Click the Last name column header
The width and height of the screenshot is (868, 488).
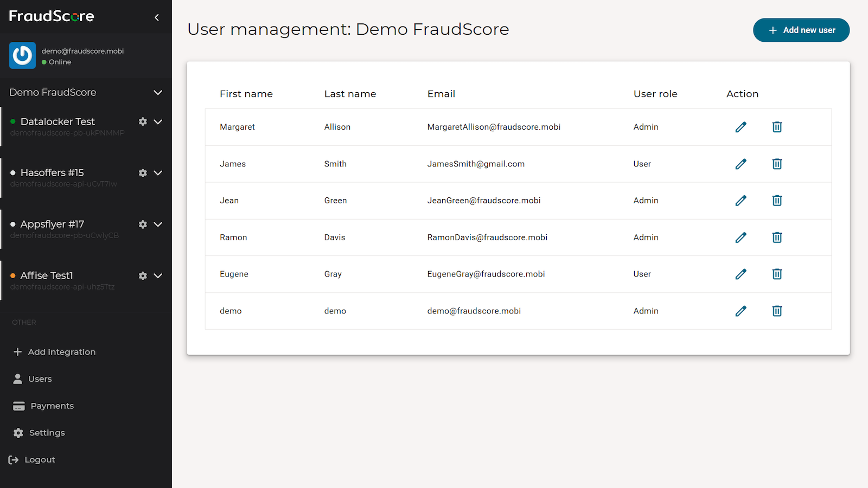click(350, 94)
